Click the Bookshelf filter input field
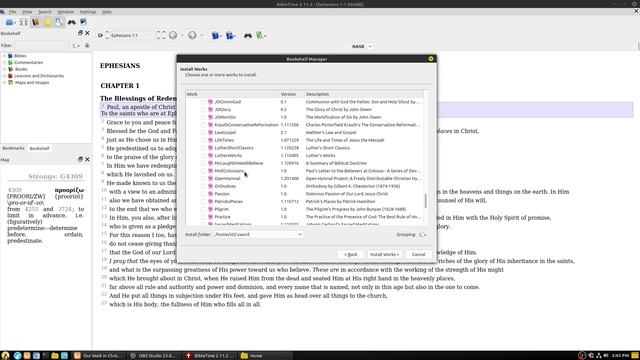The height and width of the screenshot is (360, 640). [x=42, y=45]
